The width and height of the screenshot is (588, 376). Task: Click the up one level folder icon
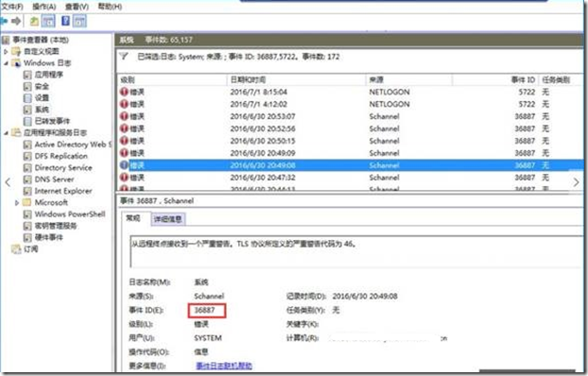34,22
